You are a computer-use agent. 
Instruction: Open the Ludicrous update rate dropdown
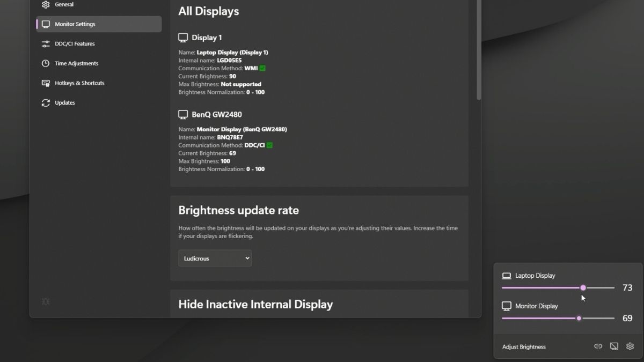pyautogui.click(x=215, y=258)
